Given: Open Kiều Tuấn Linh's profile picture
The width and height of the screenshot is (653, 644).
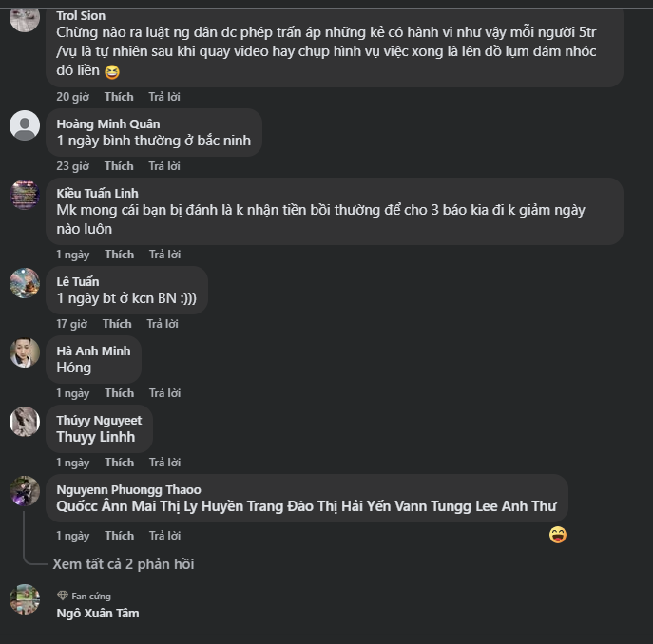Looking at the screenshot, I should click(25, 195).
